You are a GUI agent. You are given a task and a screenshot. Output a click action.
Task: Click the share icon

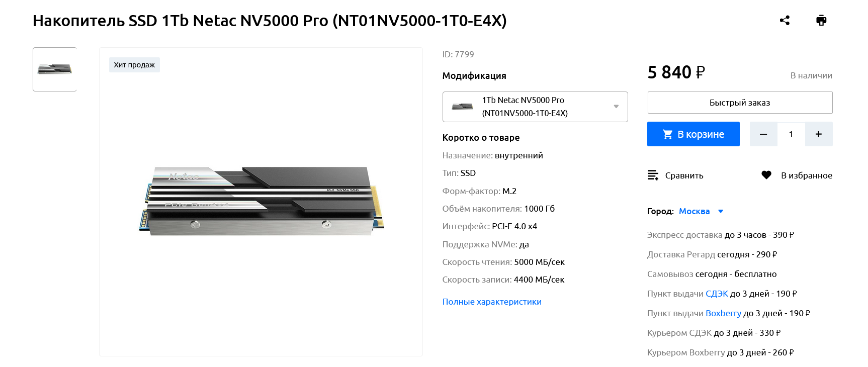[785, 20]
